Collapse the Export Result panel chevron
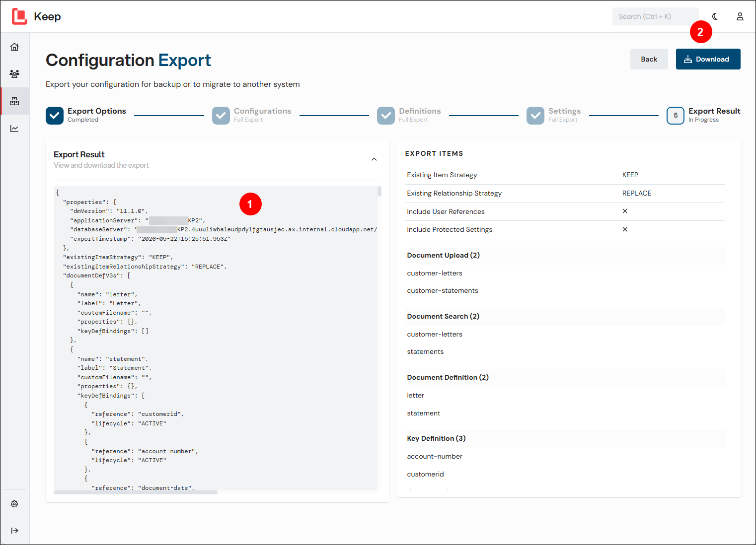 (x=374, y=159)
